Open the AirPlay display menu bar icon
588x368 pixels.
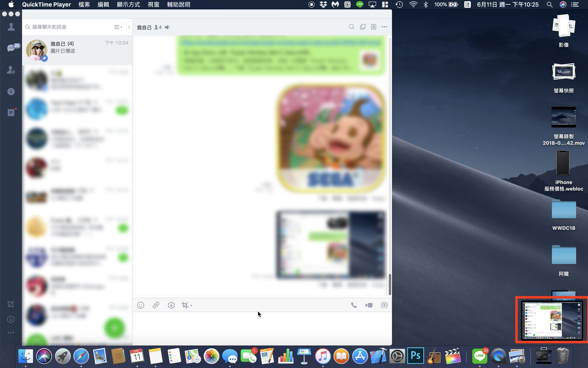[372, 4]
